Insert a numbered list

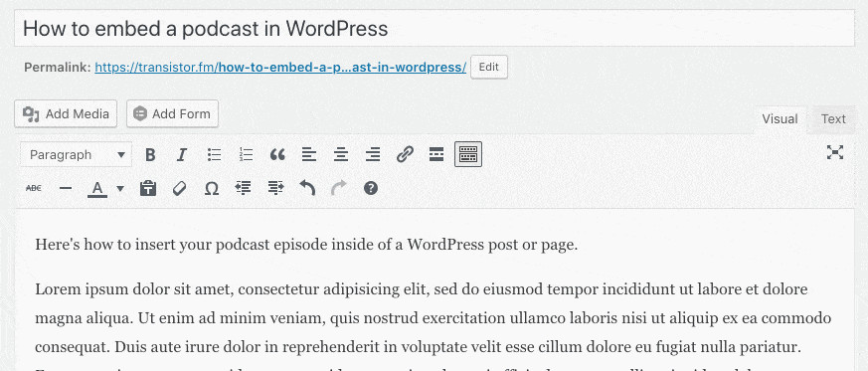coord(246,154)
